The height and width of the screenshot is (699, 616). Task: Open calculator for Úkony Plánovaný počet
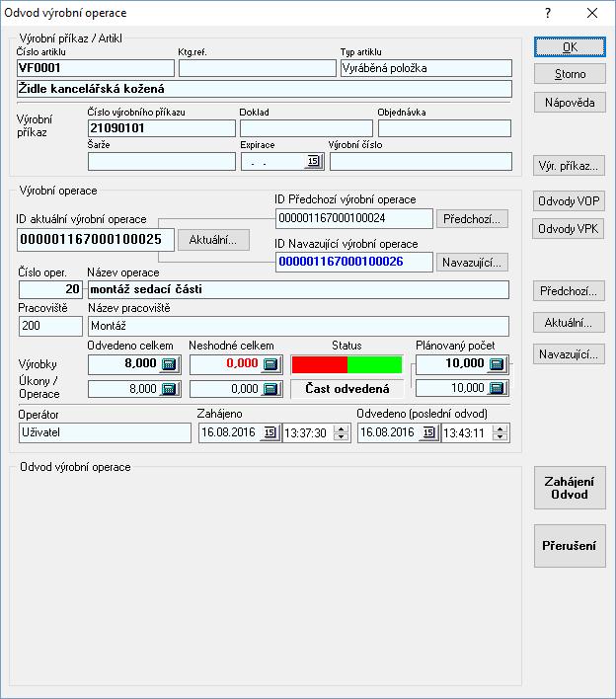497,388
